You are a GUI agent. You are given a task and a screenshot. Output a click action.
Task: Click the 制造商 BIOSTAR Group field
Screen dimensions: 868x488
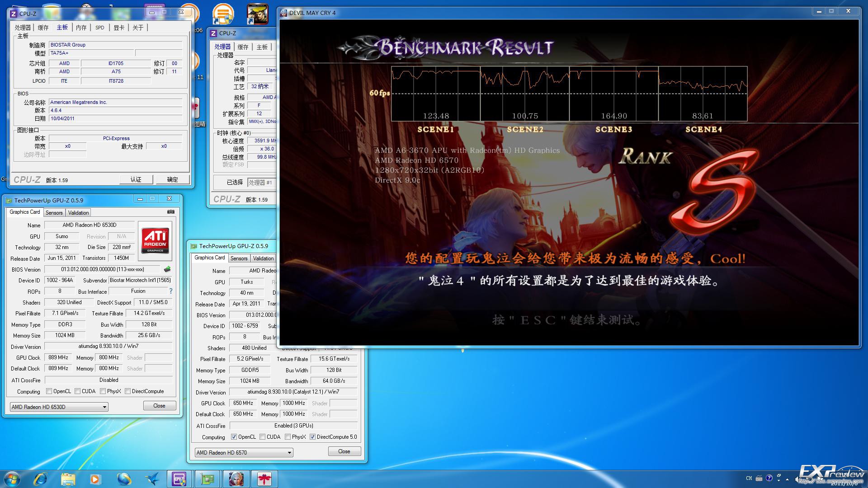115,45
